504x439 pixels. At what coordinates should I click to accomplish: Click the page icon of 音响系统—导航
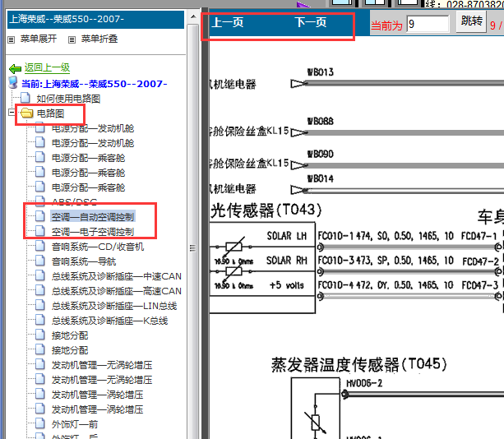click(39, 261)
